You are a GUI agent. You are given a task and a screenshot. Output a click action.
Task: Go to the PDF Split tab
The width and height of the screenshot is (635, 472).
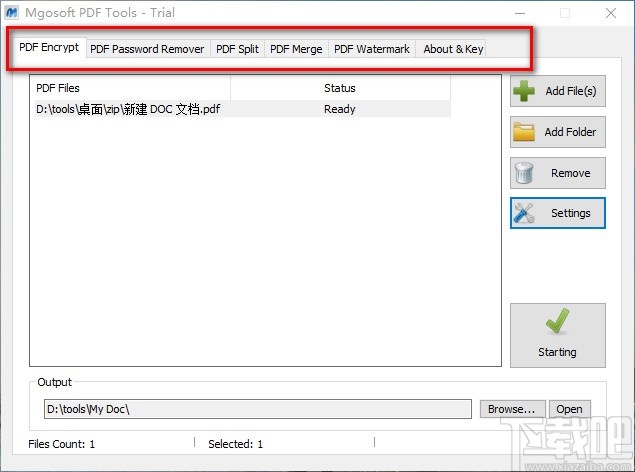[x=237, y=49]
